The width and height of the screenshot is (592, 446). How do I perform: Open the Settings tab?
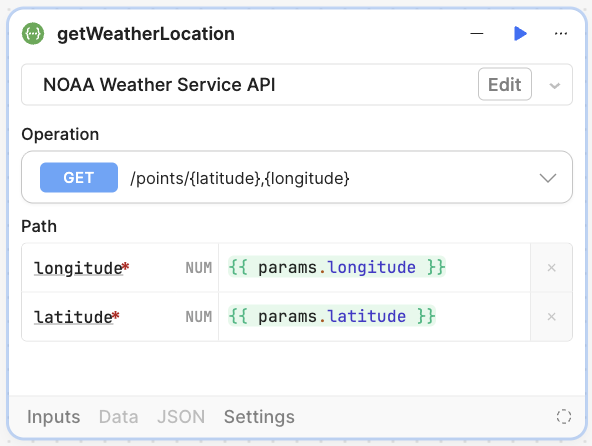[259, 417]
